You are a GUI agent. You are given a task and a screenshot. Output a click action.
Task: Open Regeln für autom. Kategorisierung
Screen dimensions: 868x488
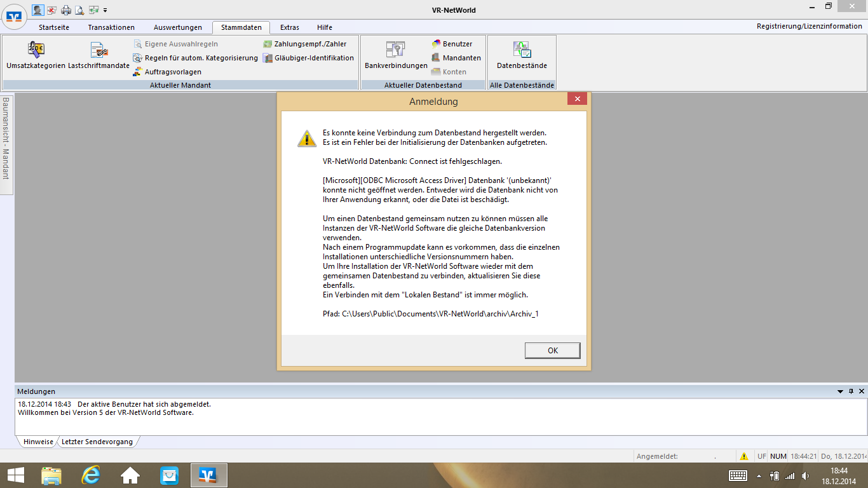(196, 58)
